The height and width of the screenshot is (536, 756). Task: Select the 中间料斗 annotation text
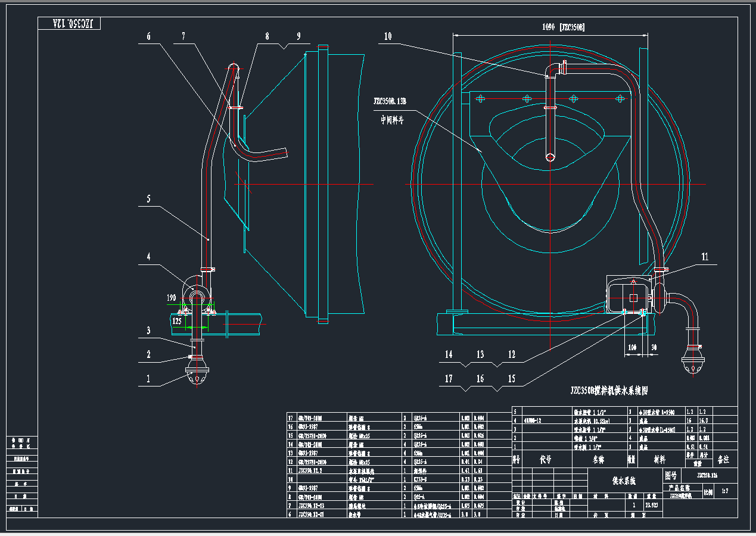393,120
